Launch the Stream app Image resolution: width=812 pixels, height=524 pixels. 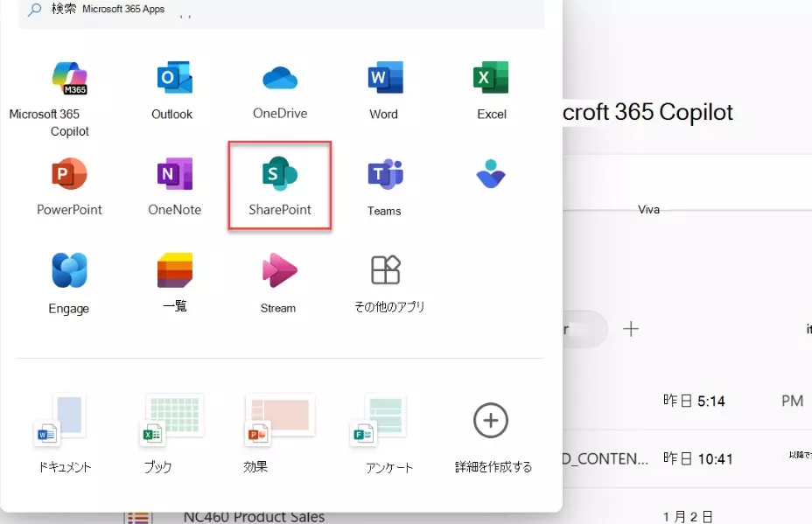click(x=280, y=269)
